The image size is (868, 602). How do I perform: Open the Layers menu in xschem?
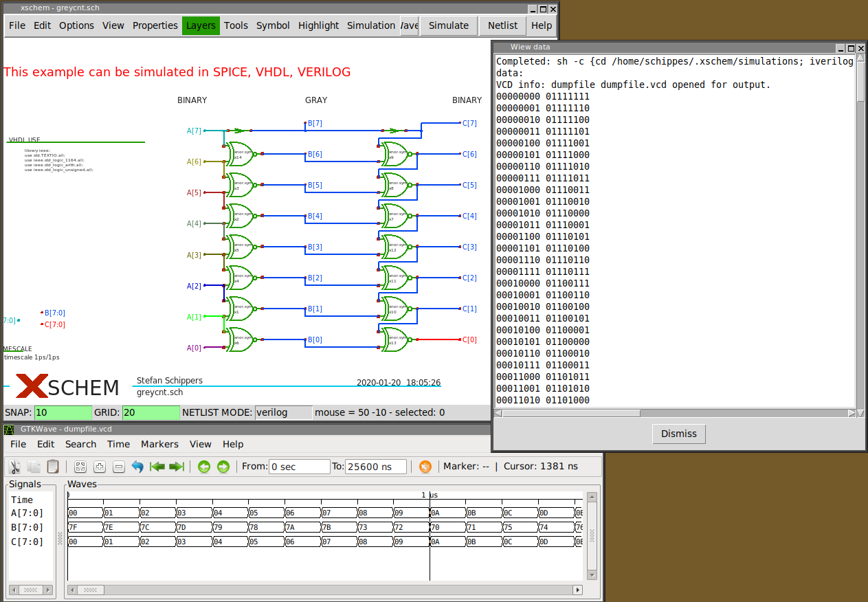[x=201, y=25]
